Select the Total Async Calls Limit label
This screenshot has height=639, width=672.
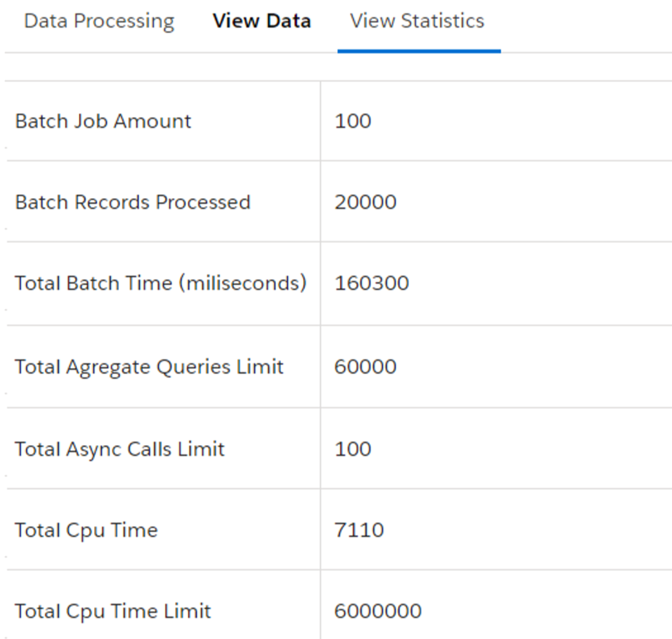(x=119, y=449)
